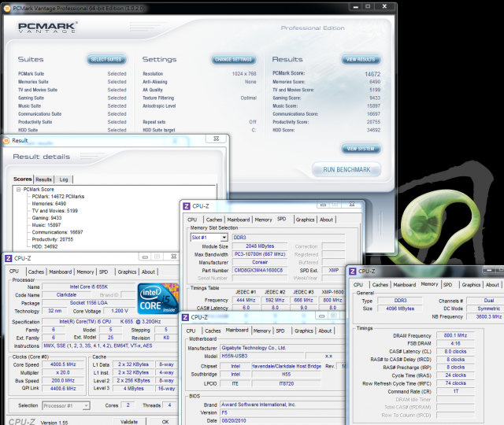Click the Command Rate value 1T
The image size is (504, 425).
click(455, 391)
